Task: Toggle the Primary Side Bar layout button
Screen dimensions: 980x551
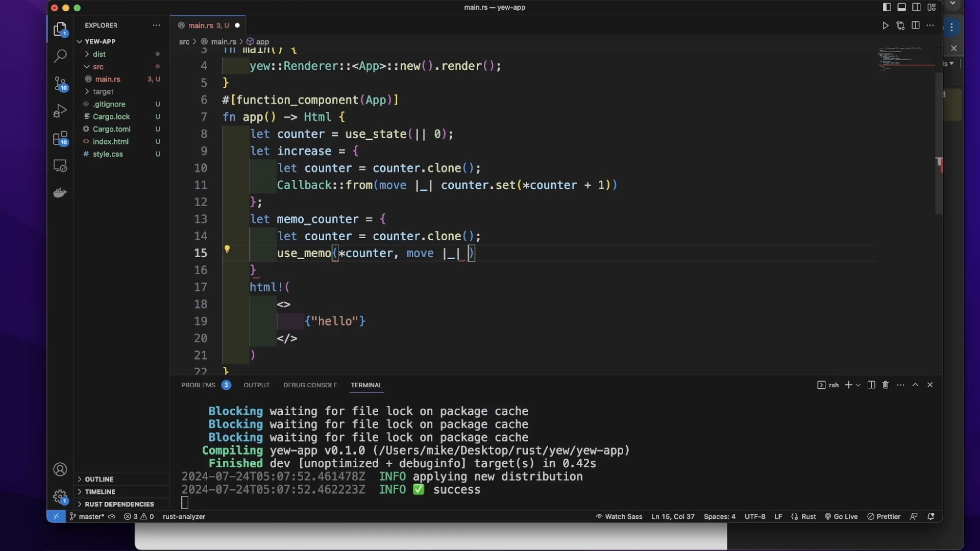Action: pos(887,7)
